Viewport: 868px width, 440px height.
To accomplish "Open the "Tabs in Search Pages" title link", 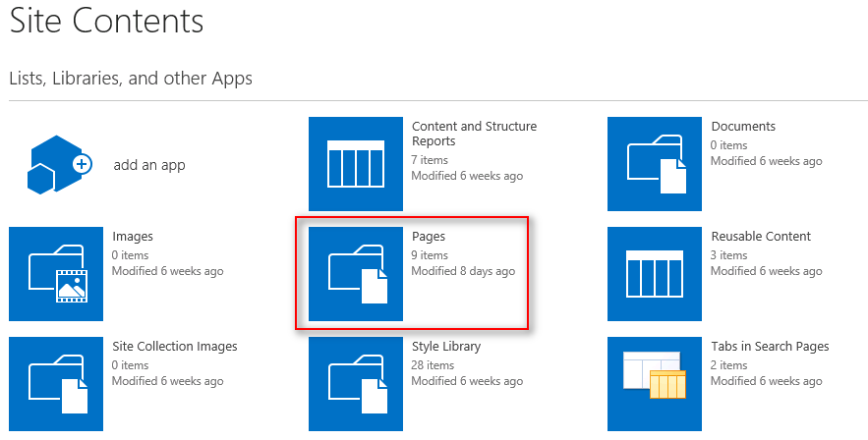I will [770, 347].
